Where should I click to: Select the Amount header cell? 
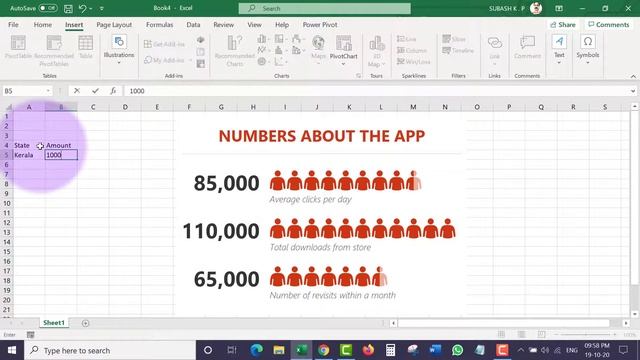pos(61,145)
